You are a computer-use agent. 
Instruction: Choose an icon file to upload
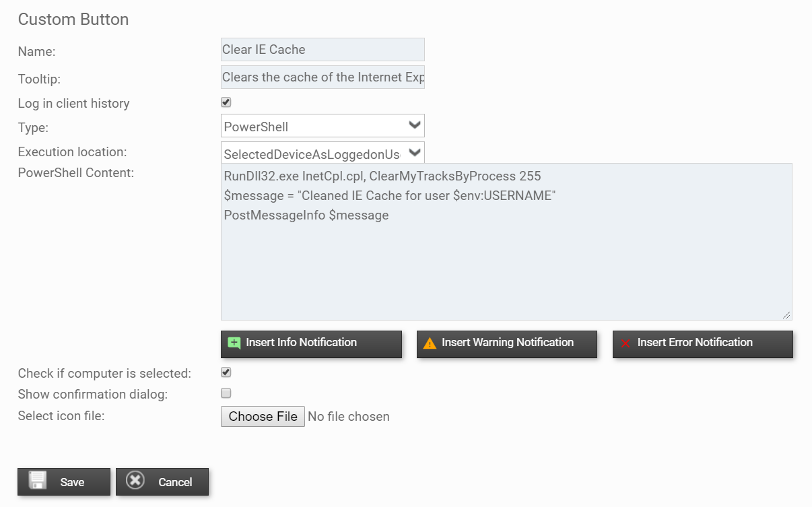(x=263, y=416)
